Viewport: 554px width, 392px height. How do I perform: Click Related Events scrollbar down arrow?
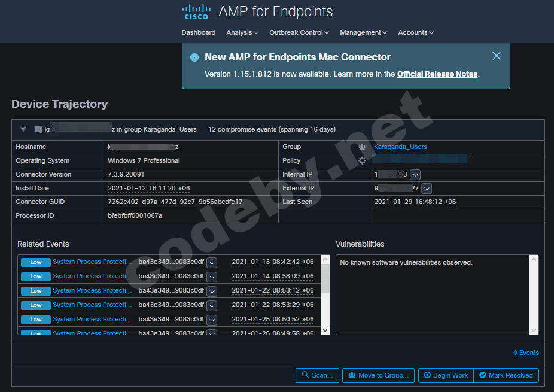tap(325, 330)
